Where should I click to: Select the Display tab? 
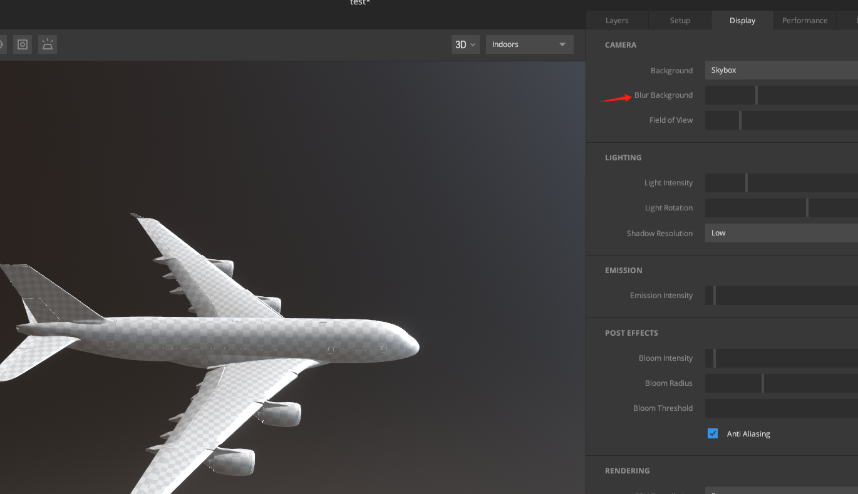tap(742, 20)
